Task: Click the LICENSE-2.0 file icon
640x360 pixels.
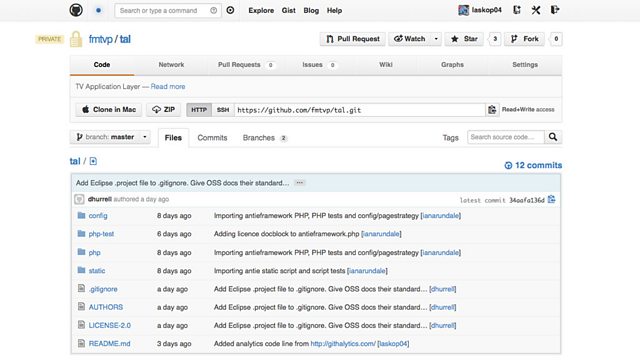Action: pyautogui.click(x=81, y=325)
